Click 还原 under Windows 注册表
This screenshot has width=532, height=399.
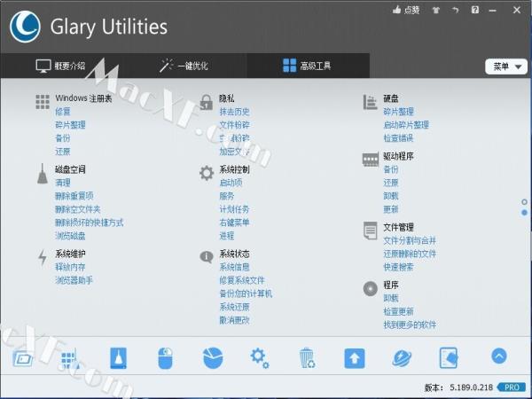(63, 152)
